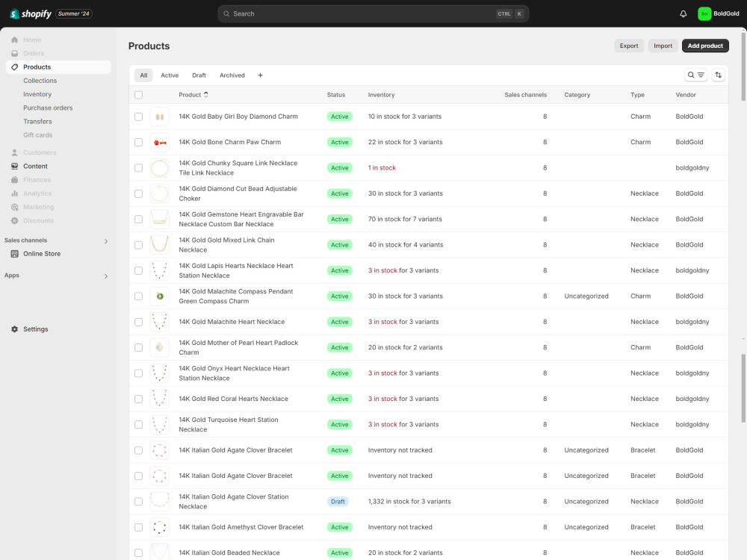Image resolution: width=747 pixels, height=560 pixels.
Task: Open Gold Mixed Link Chain Necklace thumbnail
Action: coord(160,245)
